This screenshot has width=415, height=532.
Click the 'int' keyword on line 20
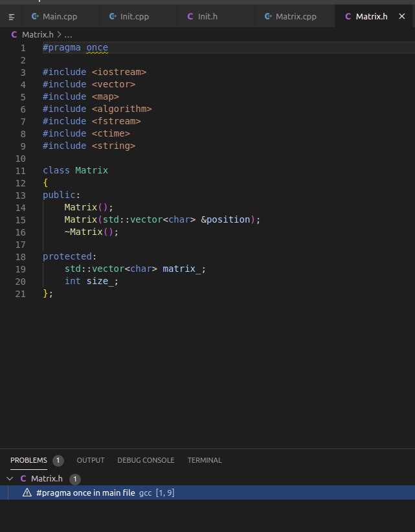[x=73, y=281]
